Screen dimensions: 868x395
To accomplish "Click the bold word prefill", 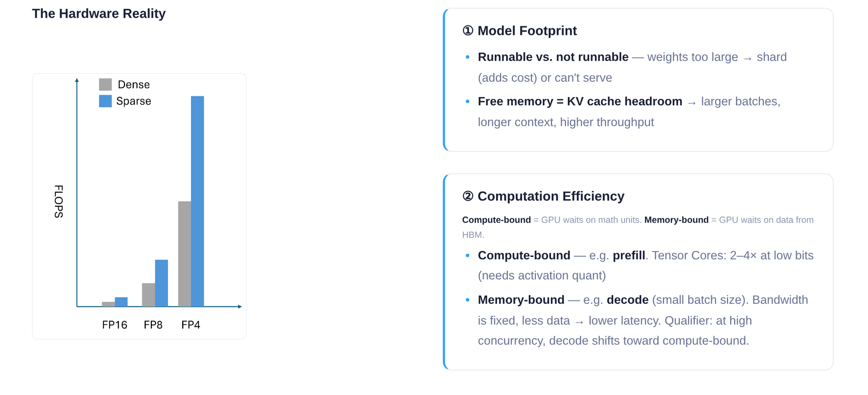I will tap(628, 256).
